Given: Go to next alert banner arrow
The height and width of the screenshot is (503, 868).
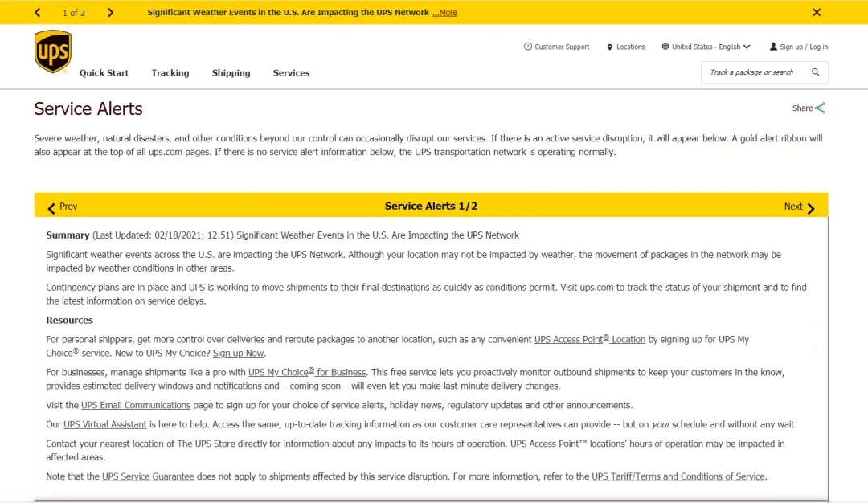Looking at the screenshot, I should tap(110, 12).
